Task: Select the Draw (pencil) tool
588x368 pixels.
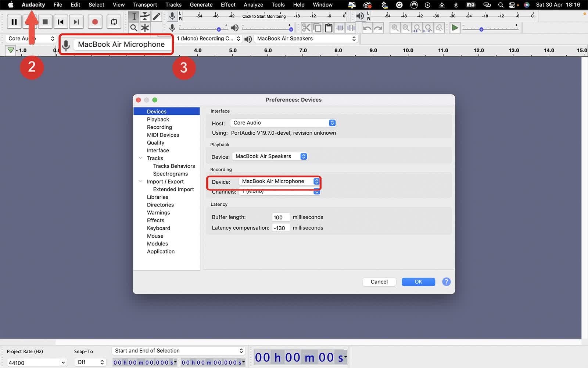Action: (x=157, y=16)
